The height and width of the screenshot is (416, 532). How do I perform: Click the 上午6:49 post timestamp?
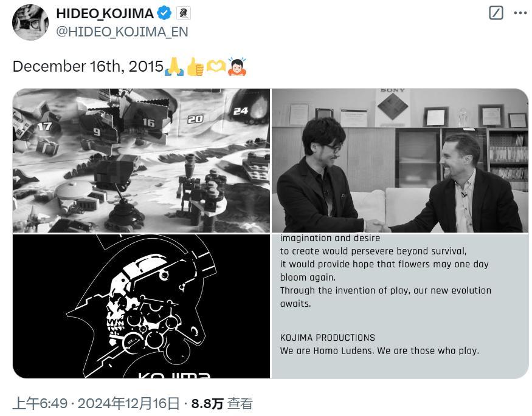[40, 403]
